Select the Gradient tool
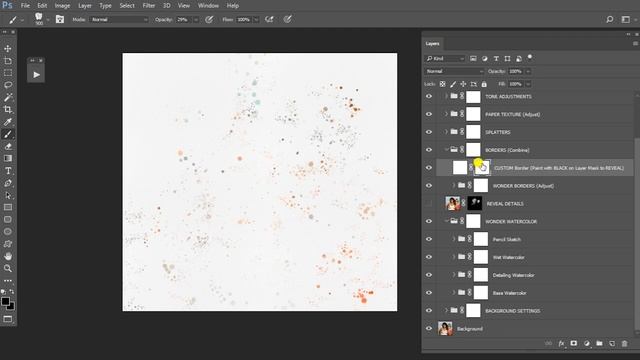Viewport: 640px width, 360px height. [8, 158]
